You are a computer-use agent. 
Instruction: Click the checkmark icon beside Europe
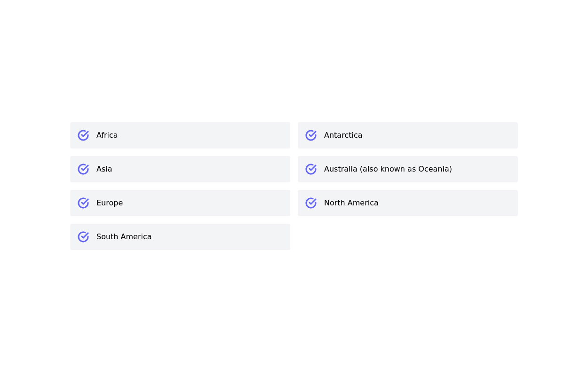83,203
